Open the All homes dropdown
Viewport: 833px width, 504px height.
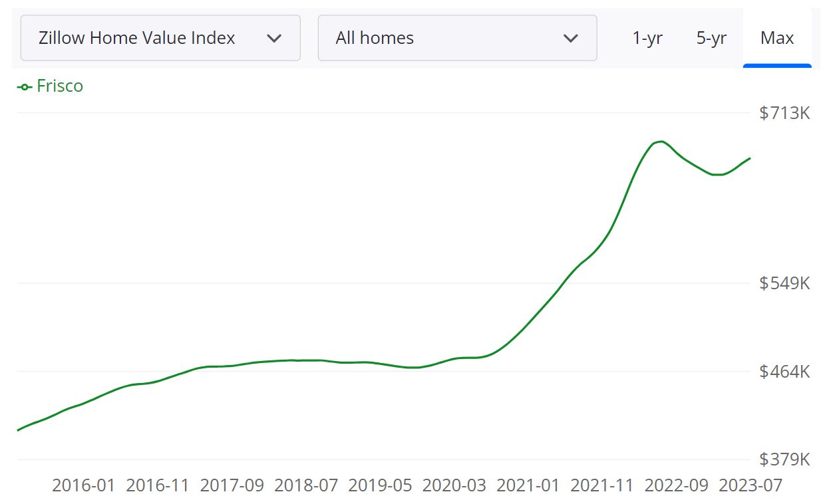coord(457,38)
